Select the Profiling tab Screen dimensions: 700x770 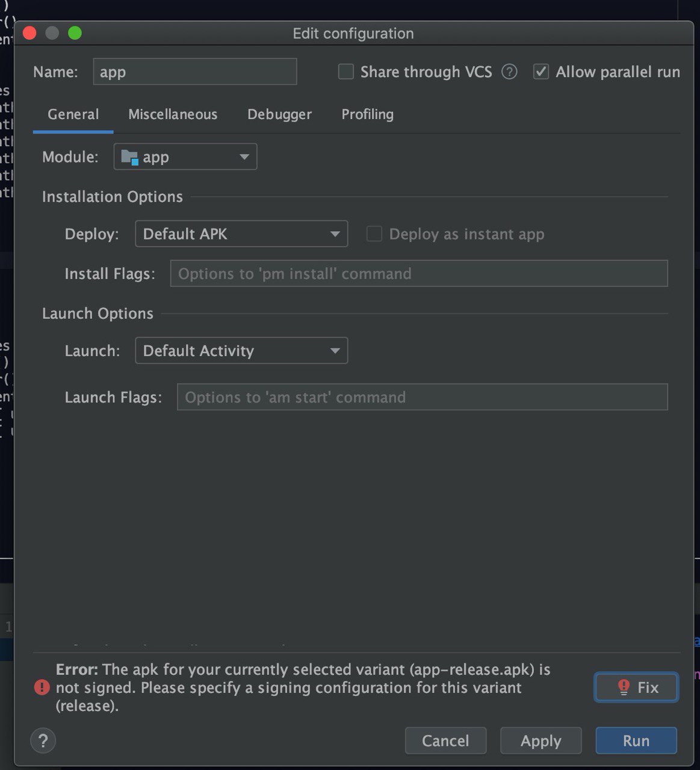point(367,114)
